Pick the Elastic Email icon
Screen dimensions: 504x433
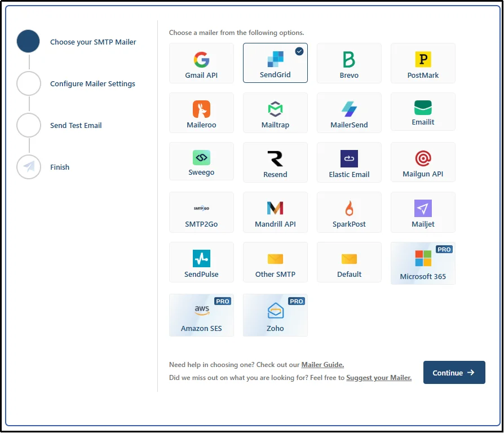click(349, 158)
